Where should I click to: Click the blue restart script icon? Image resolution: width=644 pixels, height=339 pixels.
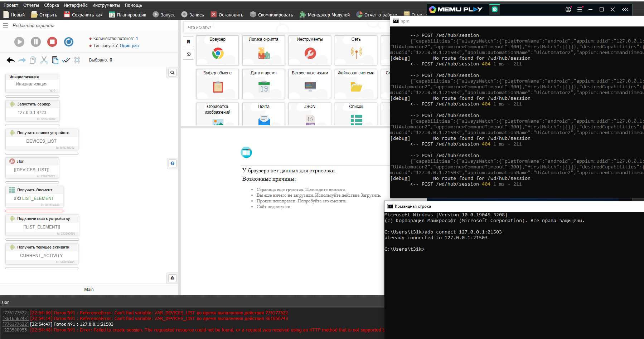tap(69, 42)
